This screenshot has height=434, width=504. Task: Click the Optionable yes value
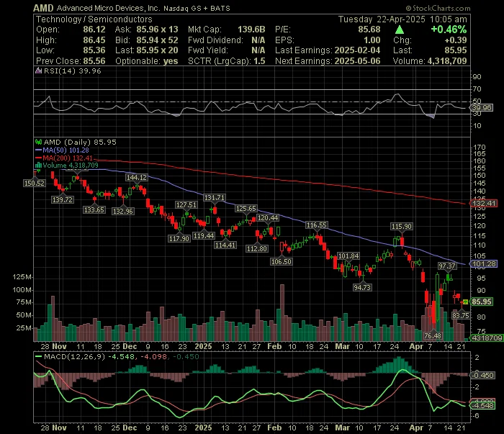(x=171, y=61)
